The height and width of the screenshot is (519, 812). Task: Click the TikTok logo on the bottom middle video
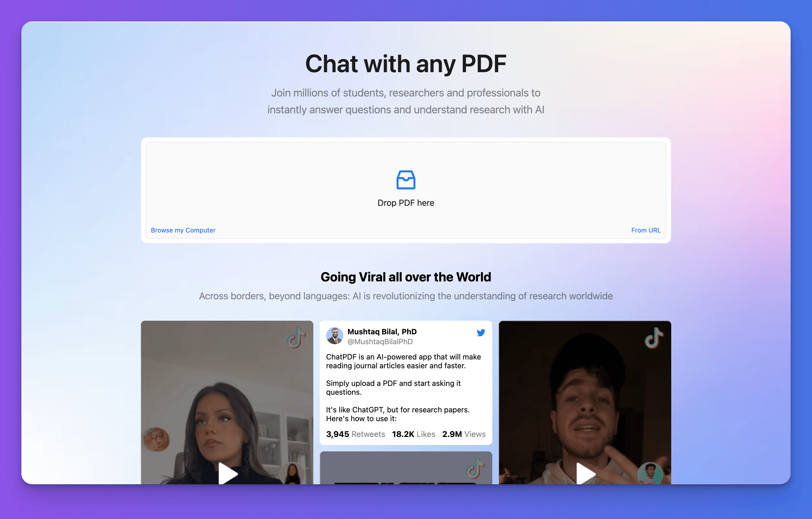click(x=475, y=468)
